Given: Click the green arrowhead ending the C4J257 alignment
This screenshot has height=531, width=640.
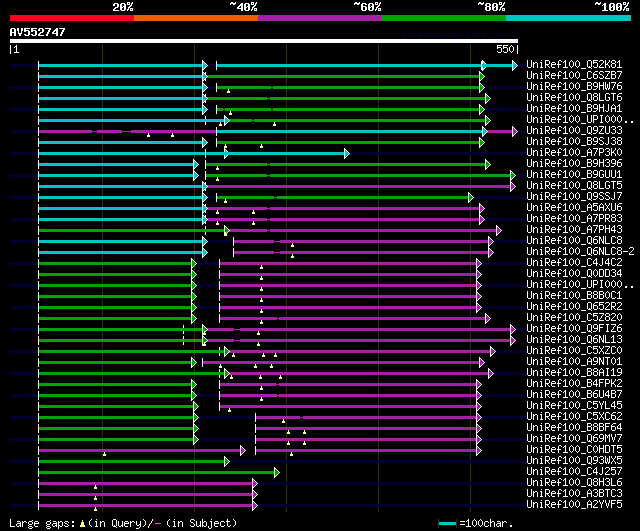Looking at the screenshot, I should pyautogui.click(x=277, y=473).
